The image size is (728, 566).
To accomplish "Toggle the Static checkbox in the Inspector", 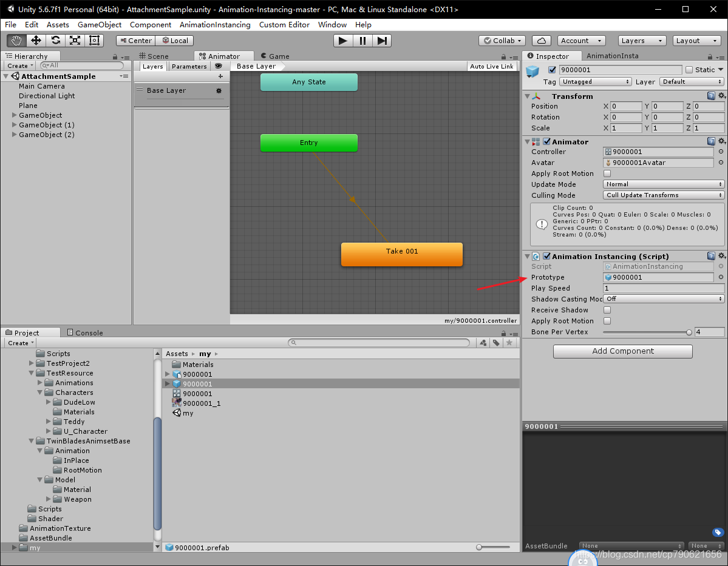I will 690,69.
